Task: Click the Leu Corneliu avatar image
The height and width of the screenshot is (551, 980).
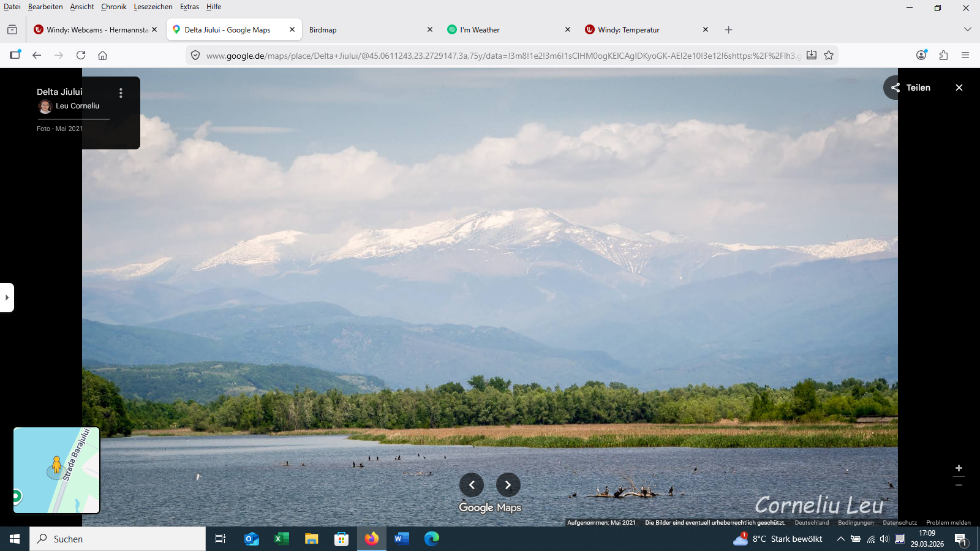Action: pyautogui.click(x=45, y=107)
